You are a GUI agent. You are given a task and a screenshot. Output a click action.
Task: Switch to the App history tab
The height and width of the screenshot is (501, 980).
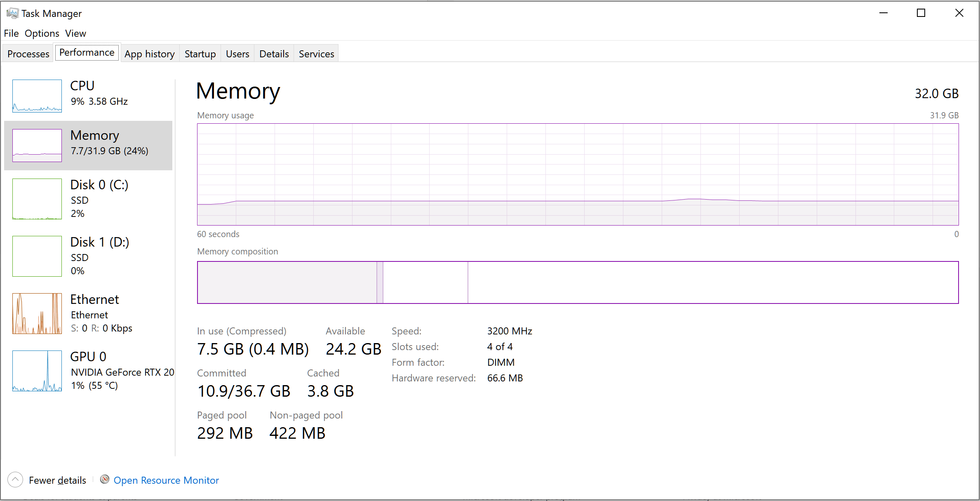tap(149, 54)
